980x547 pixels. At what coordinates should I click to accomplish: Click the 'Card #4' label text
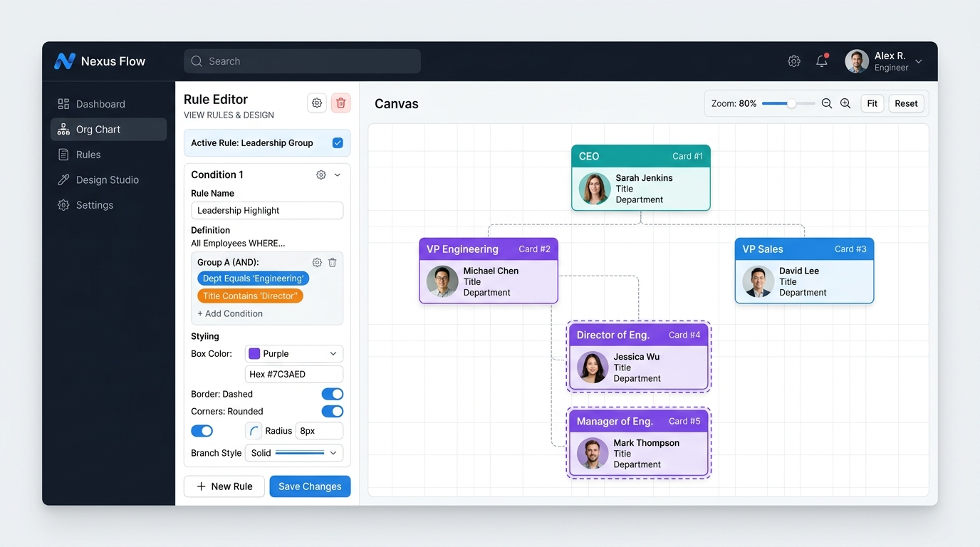(x=684, y=335)
